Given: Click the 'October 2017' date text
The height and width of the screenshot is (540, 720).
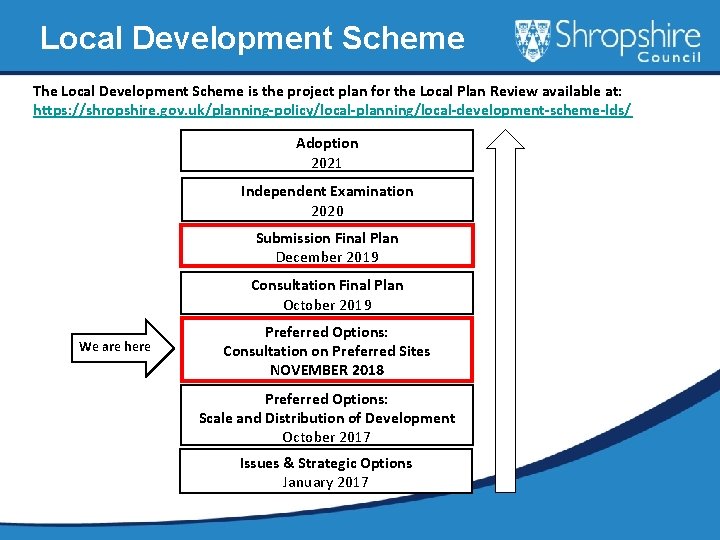Looking at the screenshot, I should tap(326, 437).
